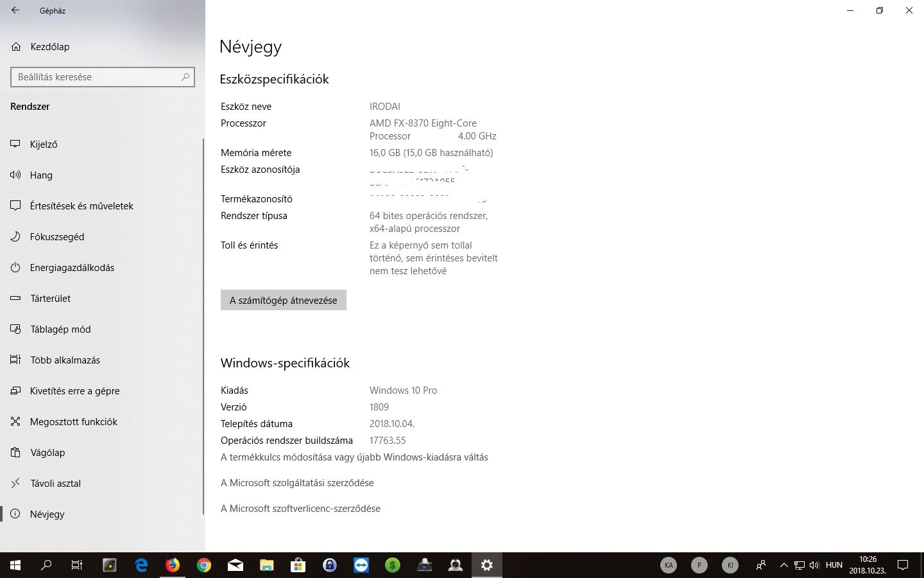This screenshot has width=924, height=578.
Task: Open the People icon on taskbar
Action: pos(761,565)
